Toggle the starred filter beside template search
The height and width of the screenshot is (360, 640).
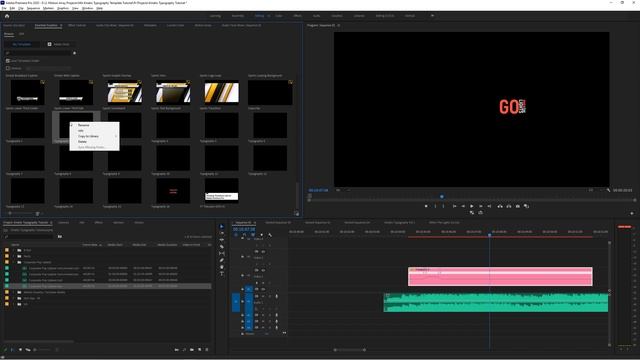tap(74, 53)
